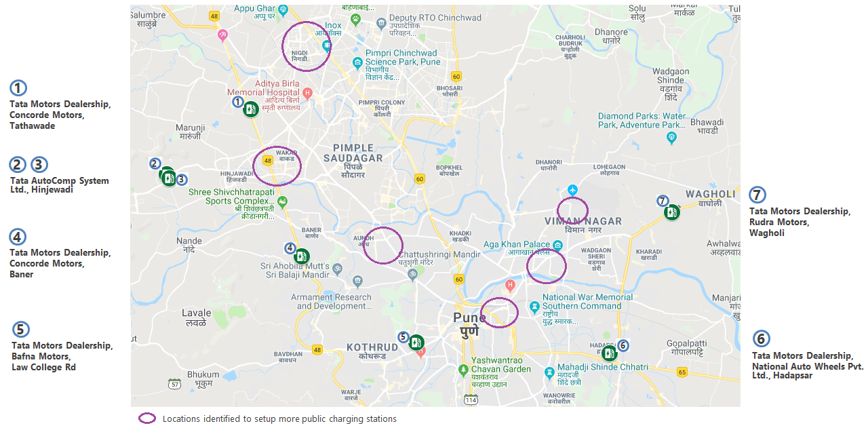Click the EV charging marker at Tathawade
The image size is (868, 430).
click(251, 109)
